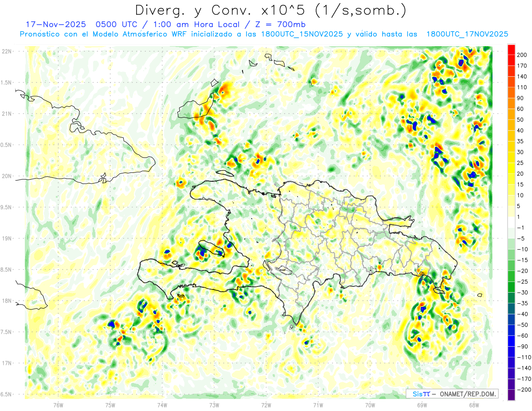Click the '74W' longitude label
The image size is (532, 411).
point(162,405)
